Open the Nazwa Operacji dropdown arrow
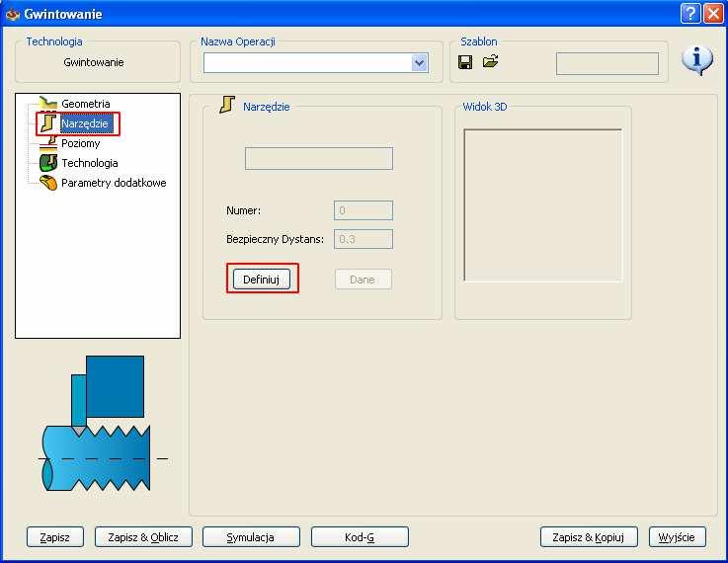Screen dimensions: 728x563 click(x=419, y=62)
